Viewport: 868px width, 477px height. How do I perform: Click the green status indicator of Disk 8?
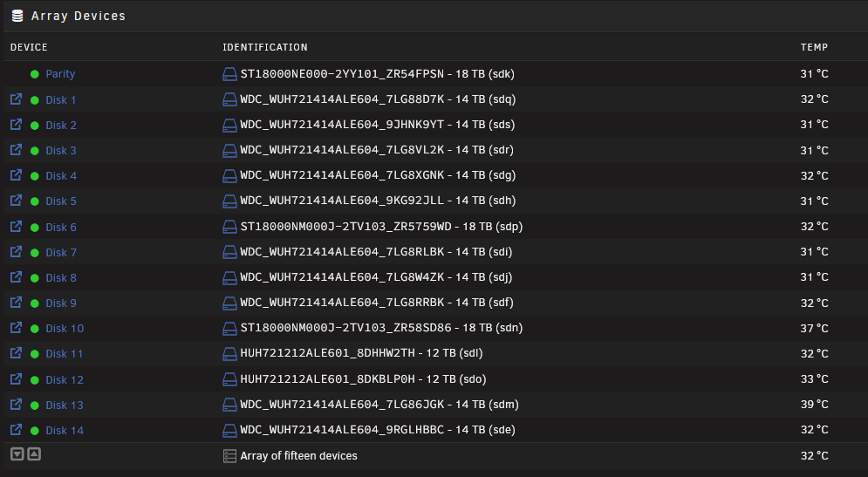(x=35, y=278)
